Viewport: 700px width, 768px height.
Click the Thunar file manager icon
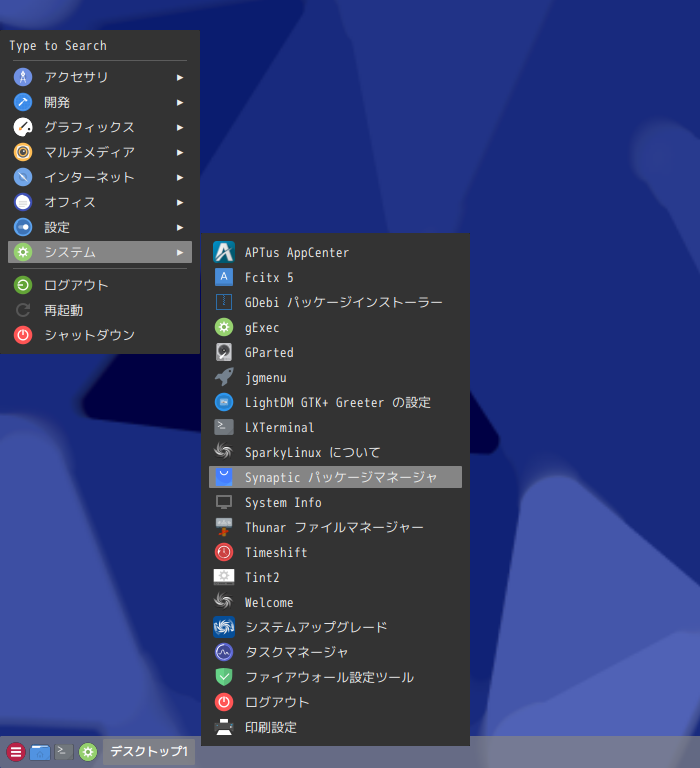(x=224, y=527)
